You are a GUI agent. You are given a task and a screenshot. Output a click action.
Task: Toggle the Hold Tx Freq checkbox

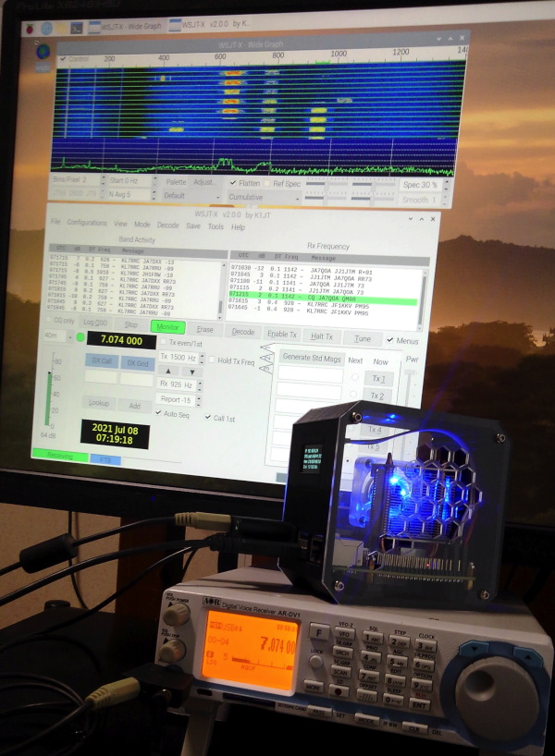212,360
